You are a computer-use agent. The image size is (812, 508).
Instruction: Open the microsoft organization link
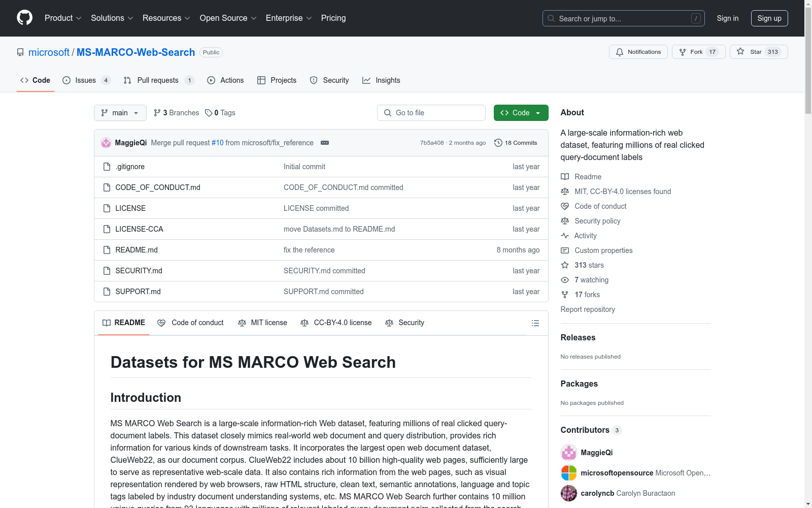click(49, 52)
